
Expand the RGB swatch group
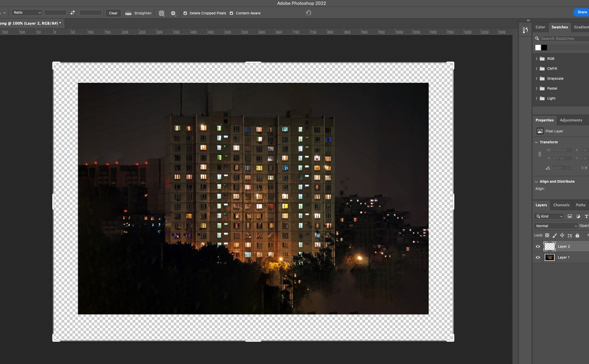[536, 59]
